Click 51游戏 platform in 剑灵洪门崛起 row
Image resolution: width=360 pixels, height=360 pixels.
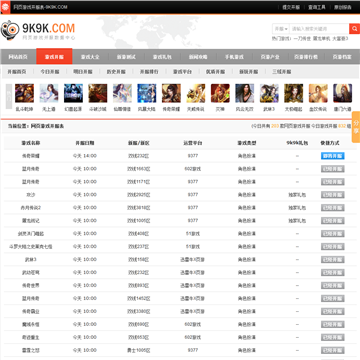[192, 234]
